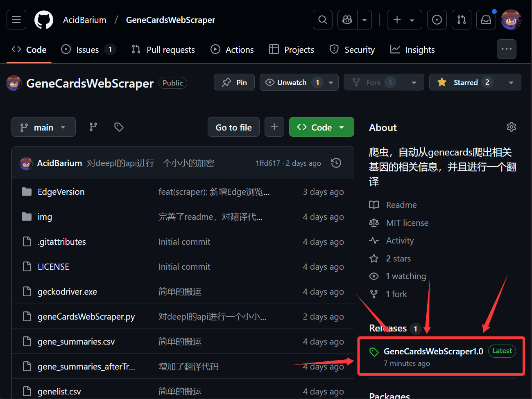Image resolution: width=532 pixels, height=399 pixels.
Task: Open AcidBarium author link in the commit row
Action: tap(59, 163)
